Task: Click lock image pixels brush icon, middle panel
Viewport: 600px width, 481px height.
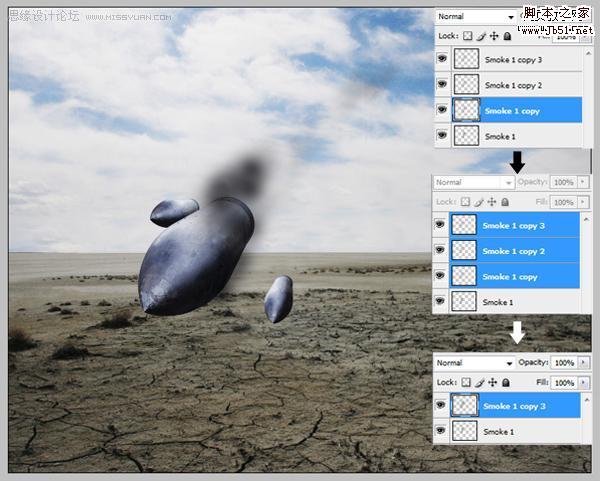Action: click(x=481, y=202)
